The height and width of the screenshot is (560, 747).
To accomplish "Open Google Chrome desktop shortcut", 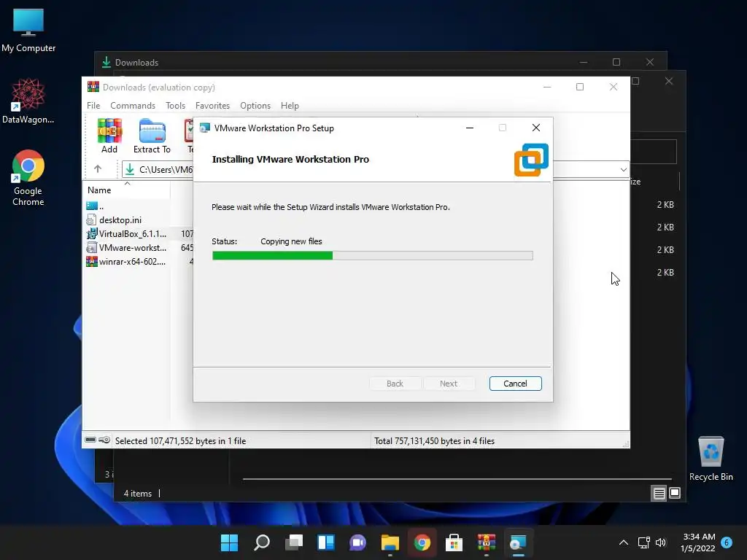I will tap(28, 178).
